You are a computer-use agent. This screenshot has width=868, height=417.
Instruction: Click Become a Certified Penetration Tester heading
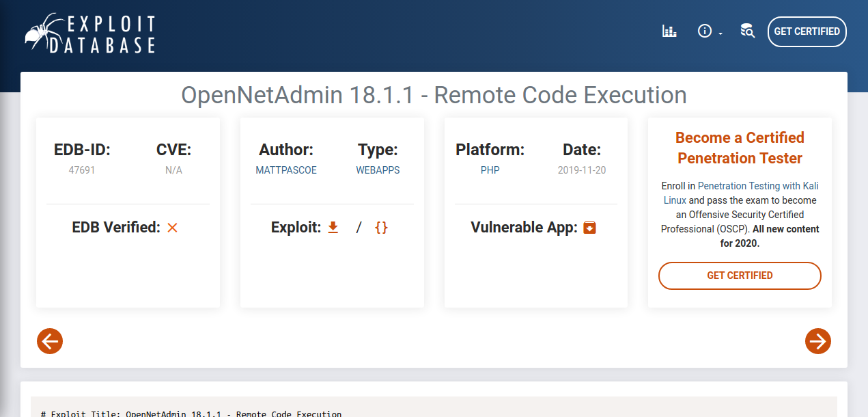[x=740, y=148]
